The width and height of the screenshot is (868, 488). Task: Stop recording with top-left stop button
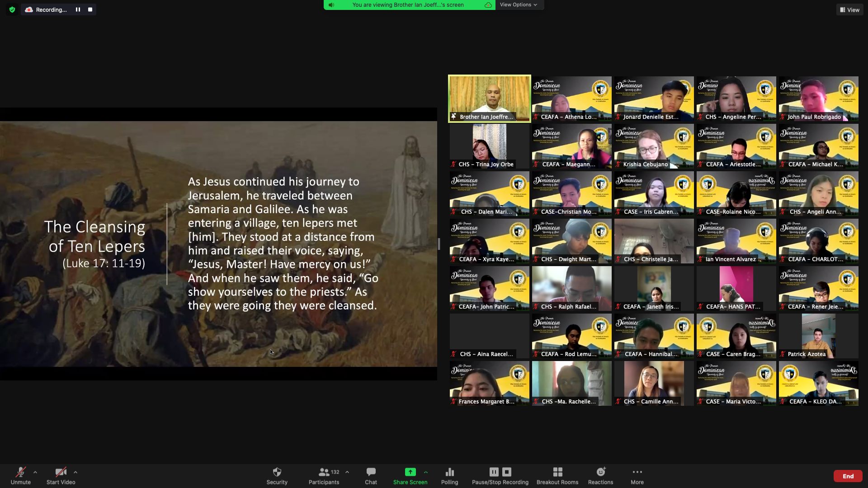[x=90, y=9]
